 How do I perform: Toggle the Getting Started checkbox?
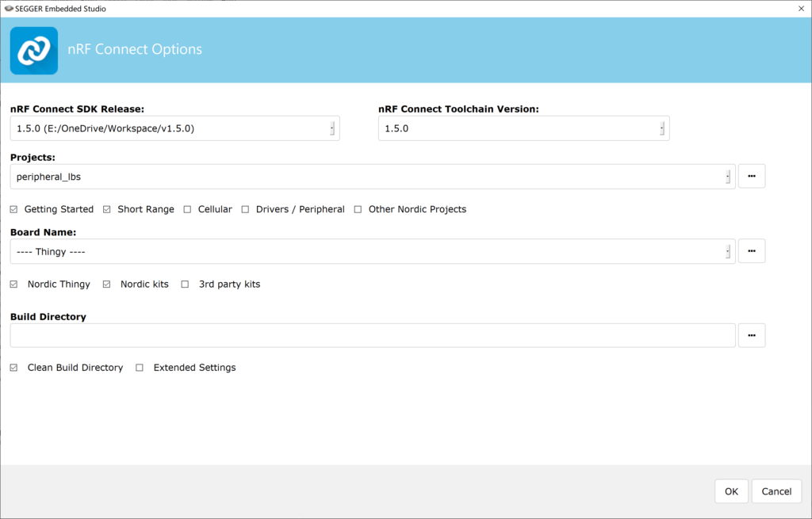point(13,209)
